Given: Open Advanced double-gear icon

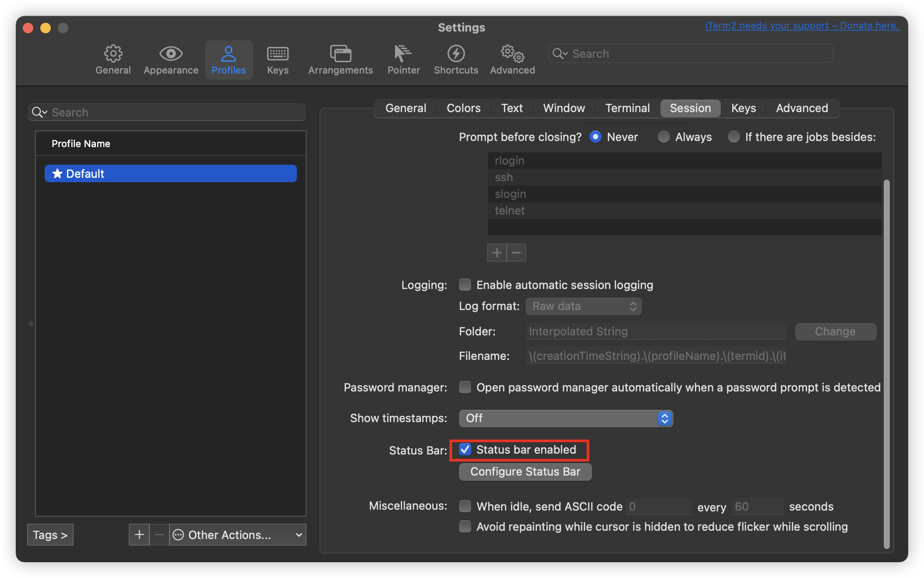Looking at the screenshot, I should point(512,54).
